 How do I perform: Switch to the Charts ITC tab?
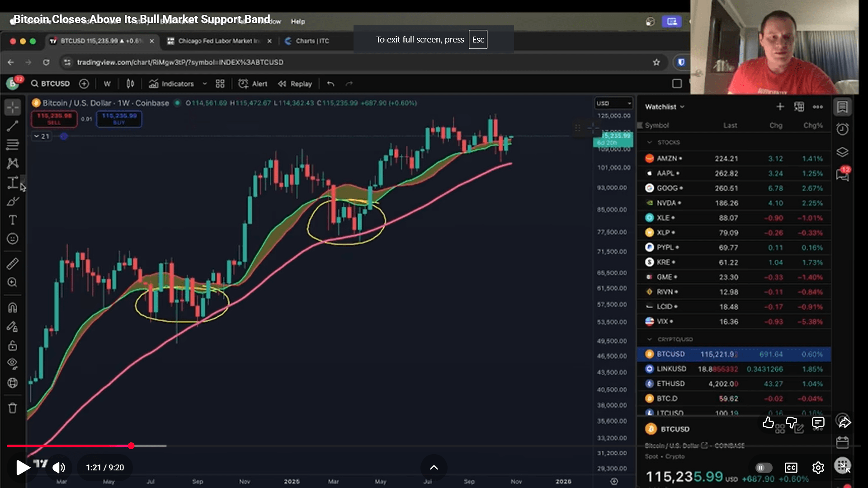[x=312, y=41]
